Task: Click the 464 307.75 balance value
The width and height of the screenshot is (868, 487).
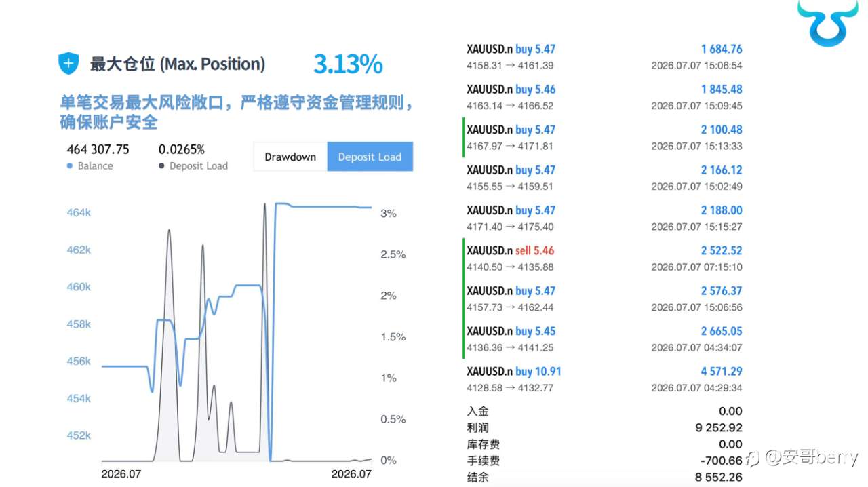Action: pos(98,149)
